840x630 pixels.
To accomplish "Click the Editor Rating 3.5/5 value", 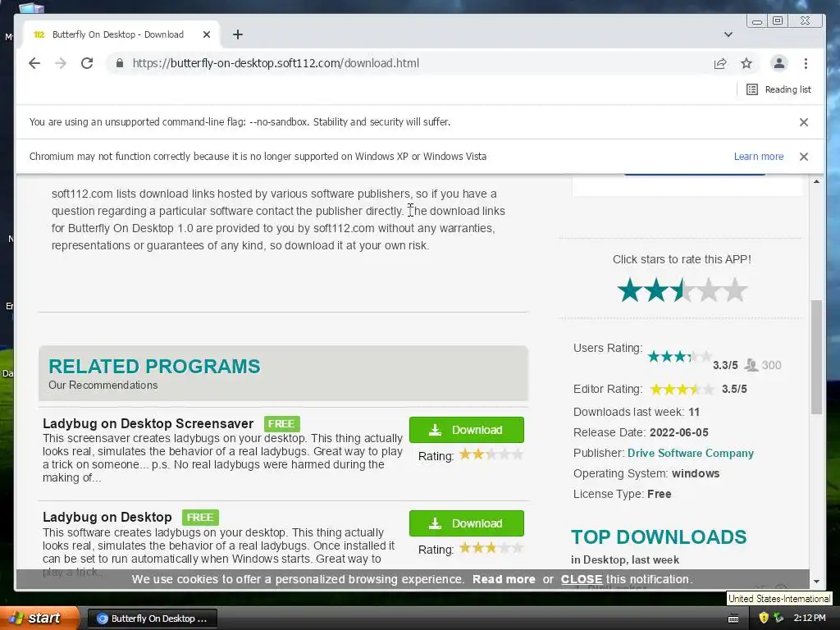I will pos(734,389).
